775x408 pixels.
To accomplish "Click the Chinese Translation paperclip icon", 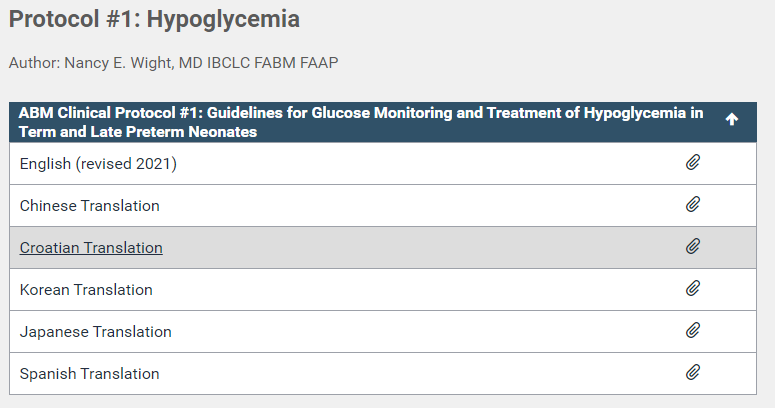I will (x=693, y=204).
